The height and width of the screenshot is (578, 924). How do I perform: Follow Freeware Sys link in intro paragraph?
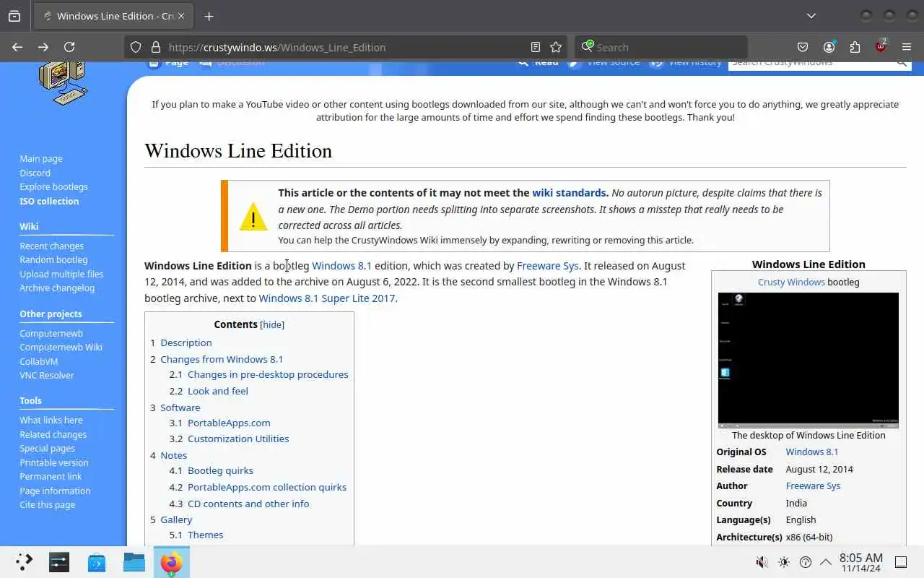547,266
